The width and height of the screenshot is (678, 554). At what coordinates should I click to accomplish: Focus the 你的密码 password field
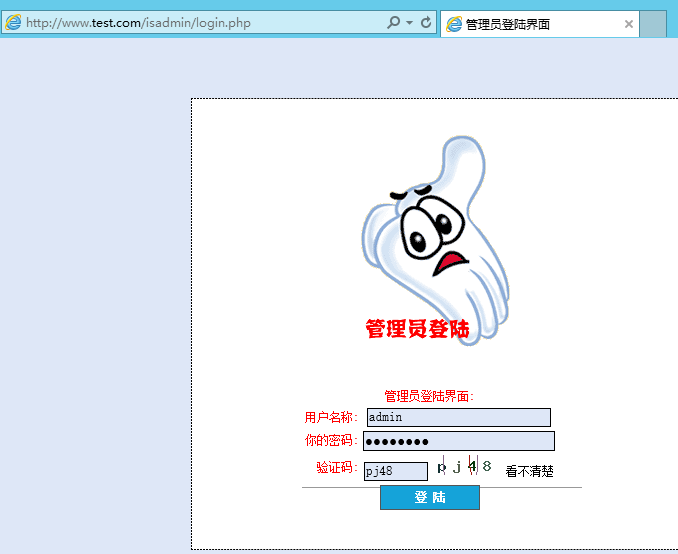pos(458,441)
